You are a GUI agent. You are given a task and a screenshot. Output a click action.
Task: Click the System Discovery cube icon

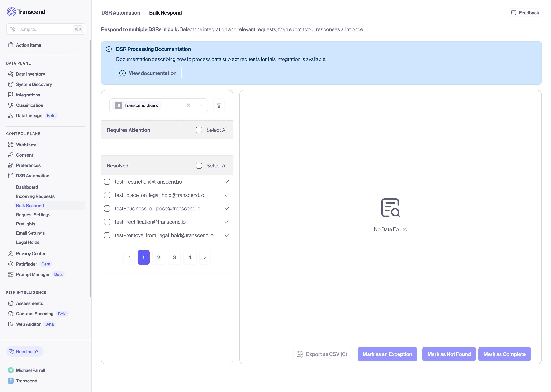point(11,84)
